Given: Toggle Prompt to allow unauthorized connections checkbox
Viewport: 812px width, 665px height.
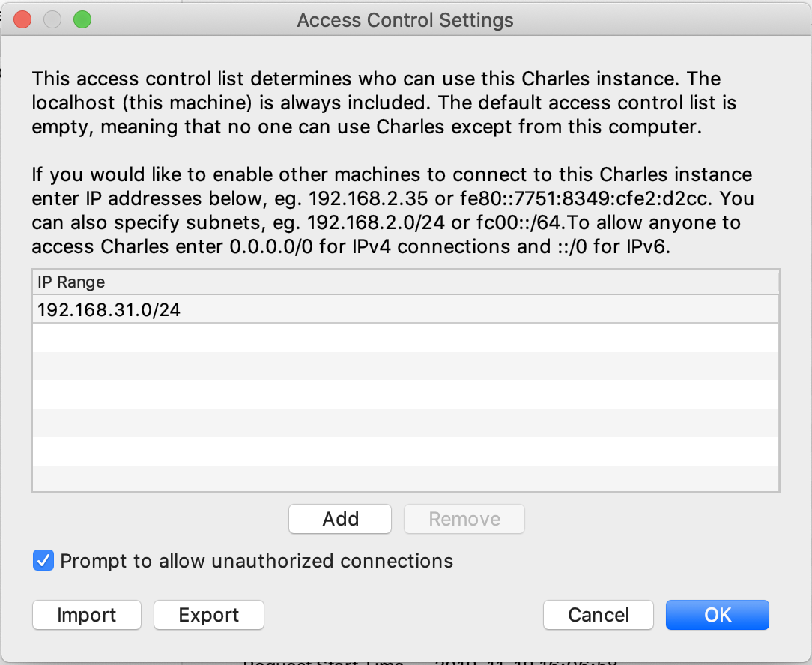Looking at the screenshot, I should click(x=43, y=561).
